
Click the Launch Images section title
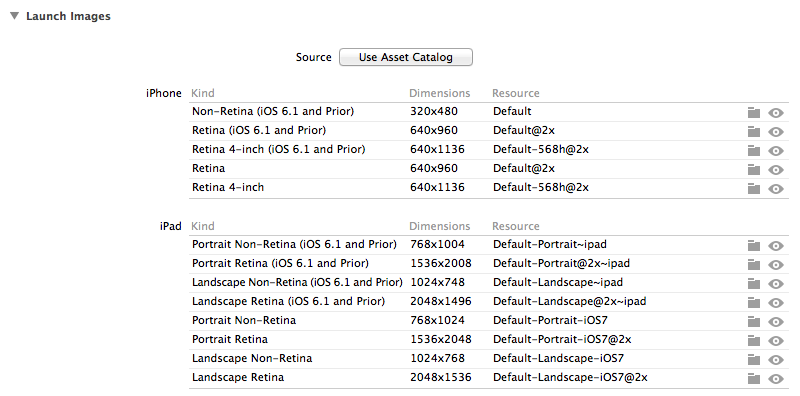68,16
